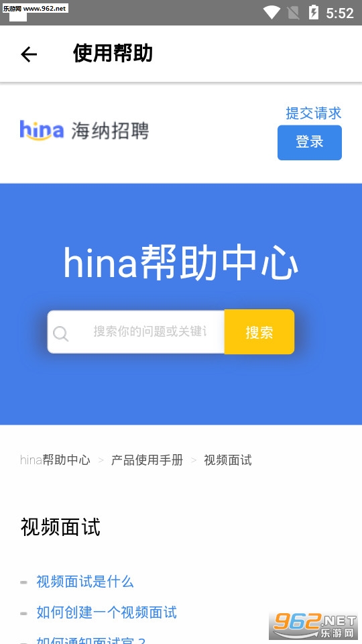Select 视频面试 breadcrumb item
Screen dimensions: 362x644
tap(228, 460)
